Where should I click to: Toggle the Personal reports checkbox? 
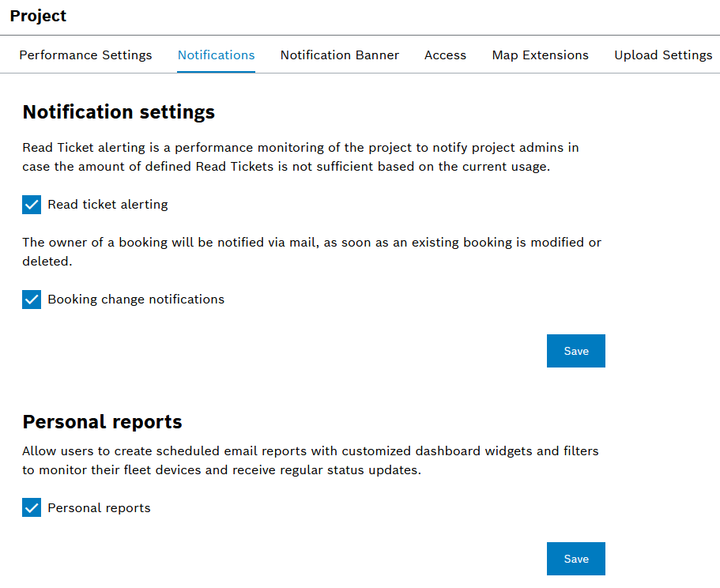(x=32, y=508)
